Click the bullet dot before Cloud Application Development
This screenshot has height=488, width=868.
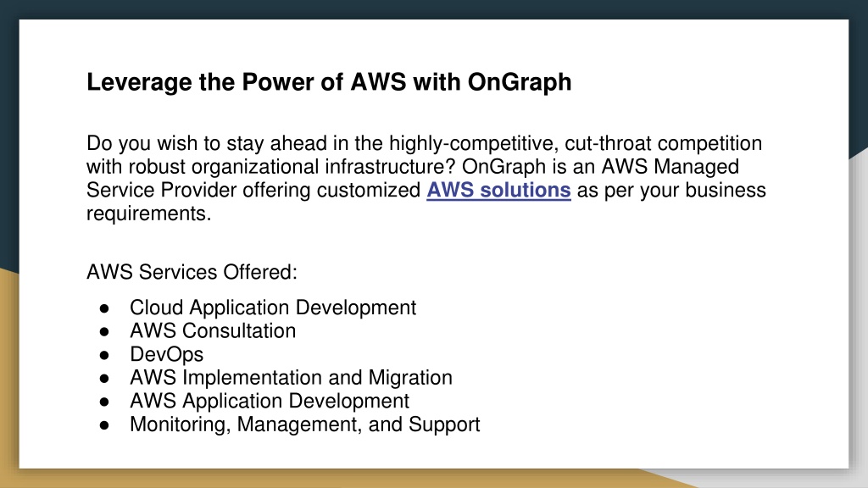[104, 308]
